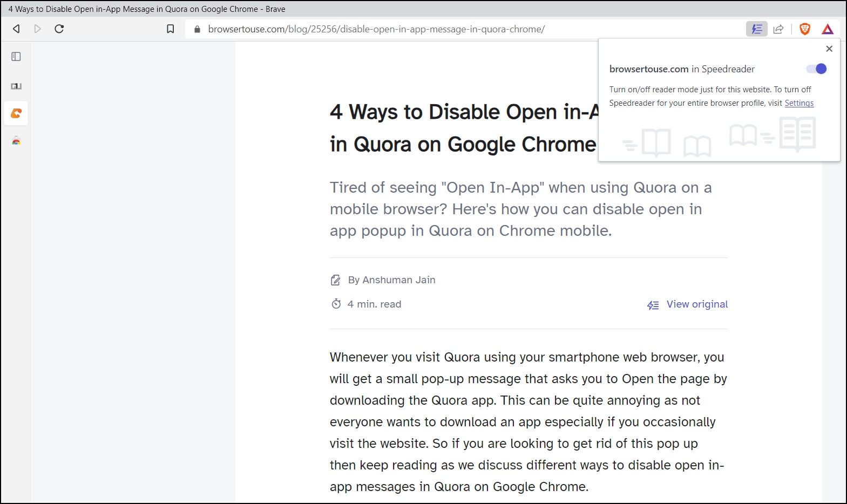Click the address bar URL
Image resolution: width=847 pixels, height=504 pixels.
point(376,29)
